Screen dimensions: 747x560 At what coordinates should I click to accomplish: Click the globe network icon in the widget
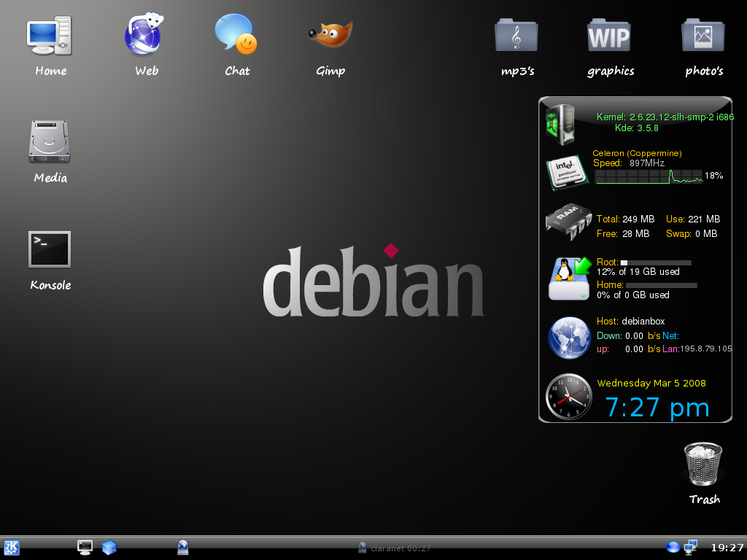[569, 338]
